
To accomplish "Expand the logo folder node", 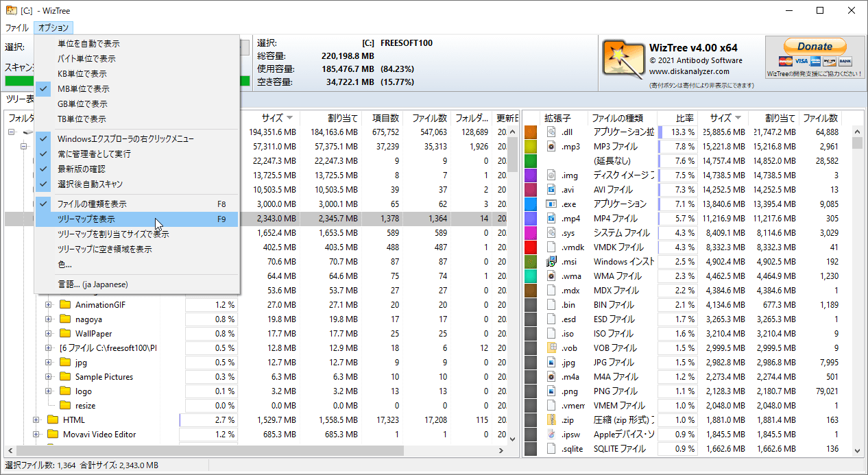I will pos(49,391).
